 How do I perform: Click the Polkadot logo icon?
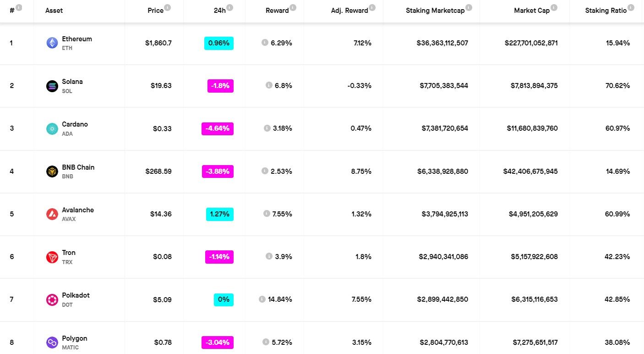[x=52, y=300]
